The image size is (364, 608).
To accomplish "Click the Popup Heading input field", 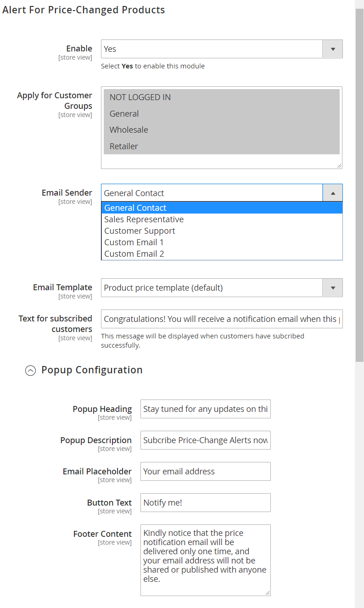I will (x=205, y=409).
